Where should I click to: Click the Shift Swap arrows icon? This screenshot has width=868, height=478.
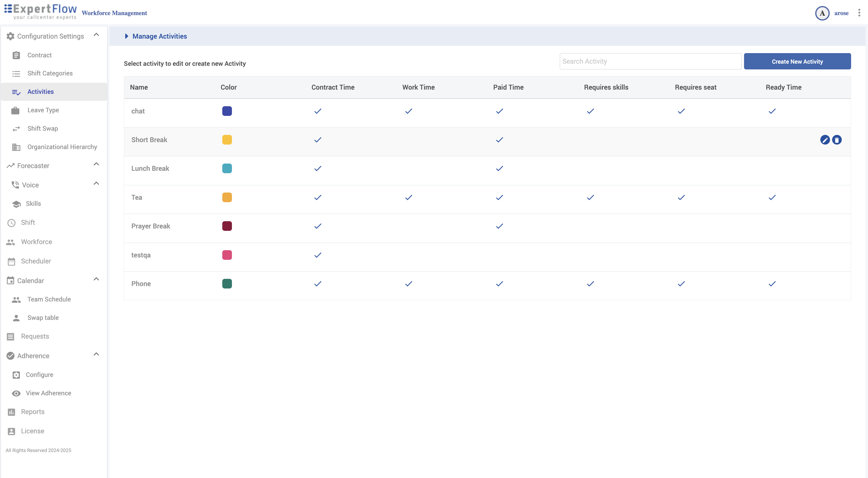pos(16,129)
